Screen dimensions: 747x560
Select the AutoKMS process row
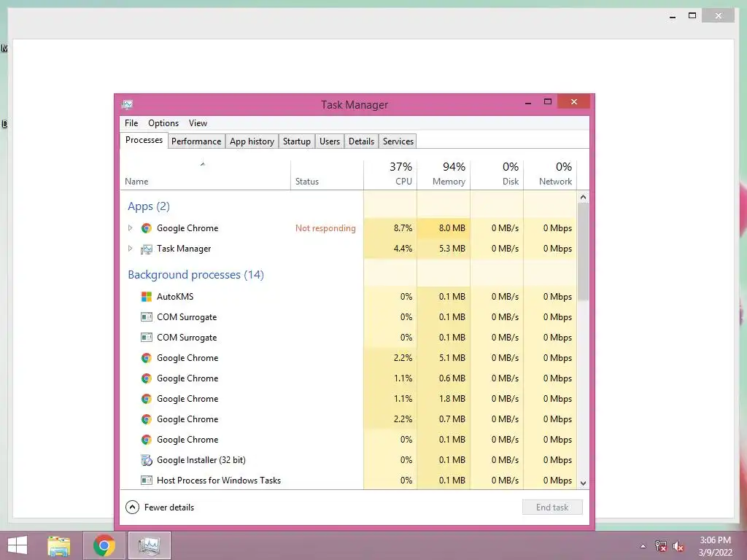point(348,297)
